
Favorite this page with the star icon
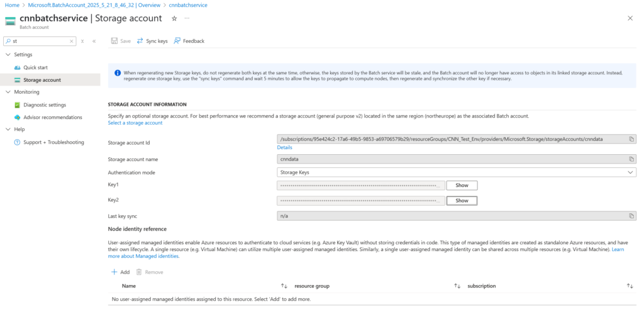click(x=174, y=18)
